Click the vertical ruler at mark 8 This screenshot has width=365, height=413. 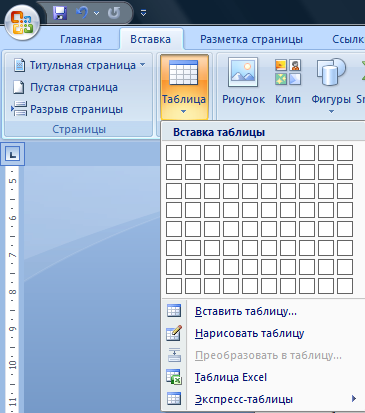click(13, 292)
